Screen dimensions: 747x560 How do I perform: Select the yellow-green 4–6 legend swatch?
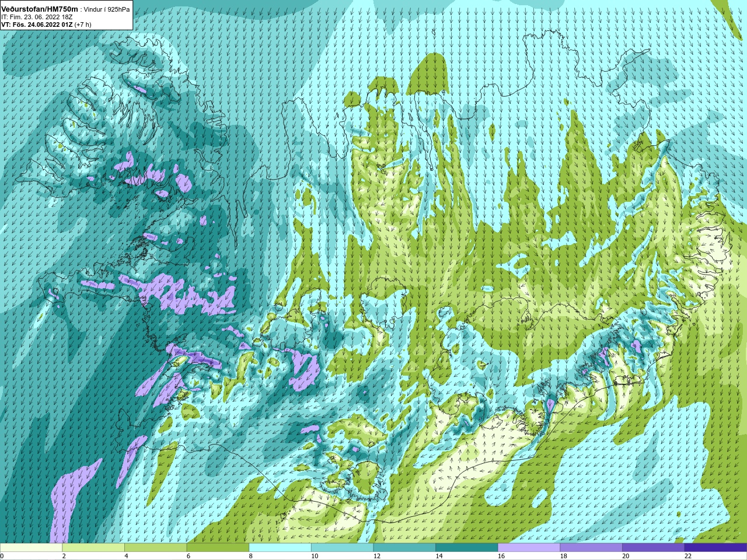155,547
